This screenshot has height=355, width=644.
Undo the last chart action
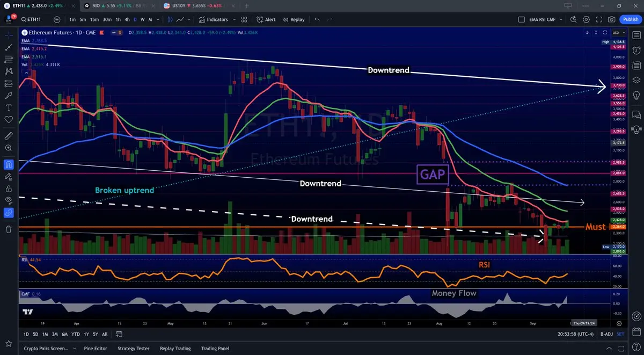click(x=317, y=19)
